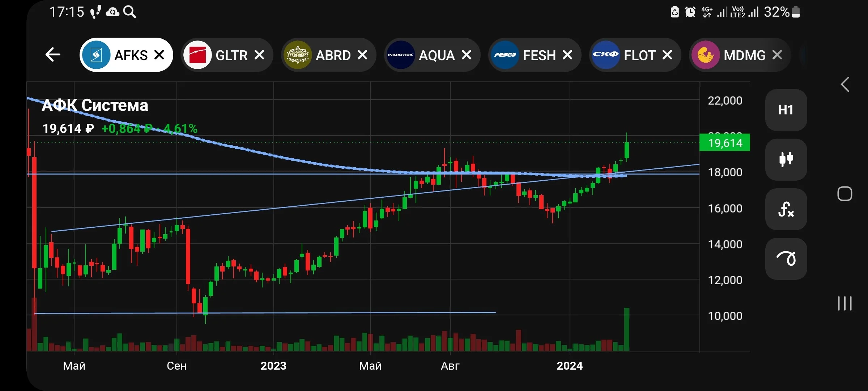Open the FESH ticker tab
Image resolution: width=868 pixels, height=391 pixels.
[x=535, y=55]
